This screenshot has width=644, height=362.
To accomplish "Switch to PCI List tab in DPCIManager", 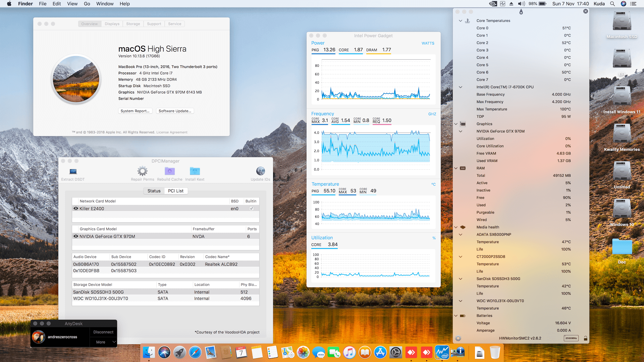I will pos(176,191).
